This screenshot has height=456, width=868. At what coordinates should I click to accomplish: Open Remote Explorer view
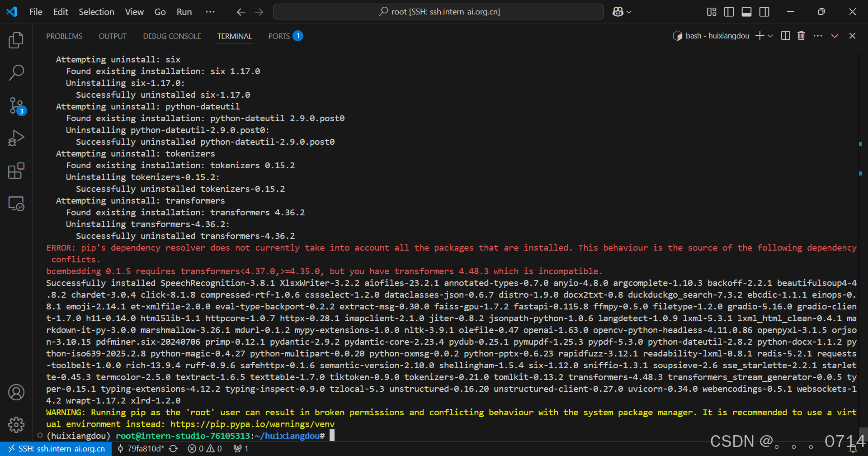tap(16, 204)
